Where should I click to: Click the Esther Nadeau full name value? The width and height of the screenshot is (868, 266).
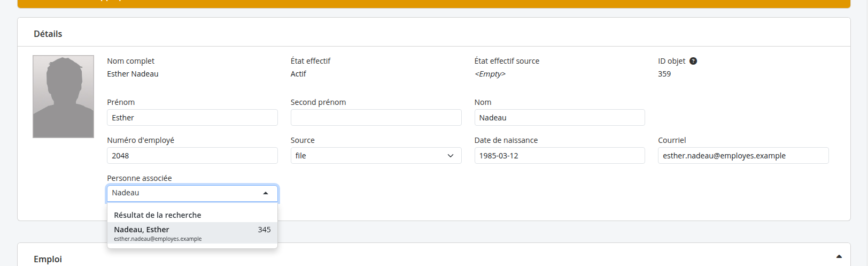[133, 74]
